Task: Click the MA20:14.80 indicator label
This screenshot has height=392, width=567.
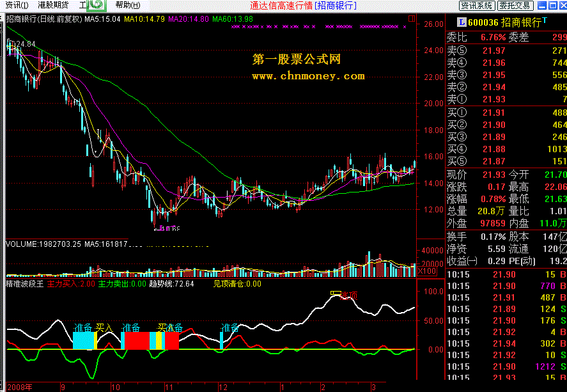Action: pyautogui.click(x=189, y=19)
